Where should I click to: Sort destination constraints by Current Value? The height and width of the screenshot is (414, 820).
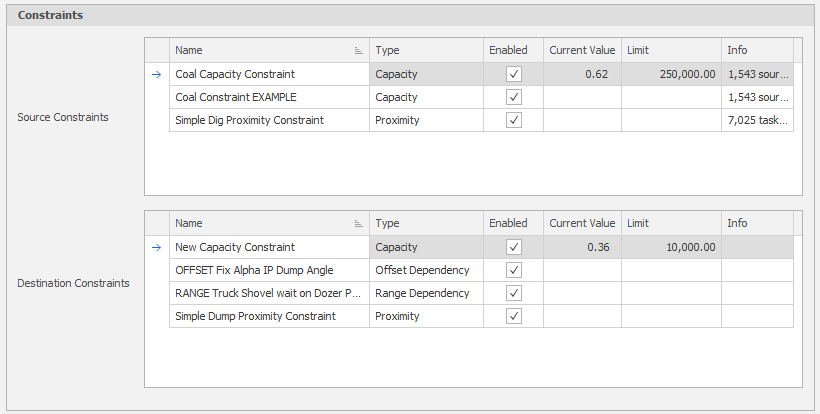[582, 223]
